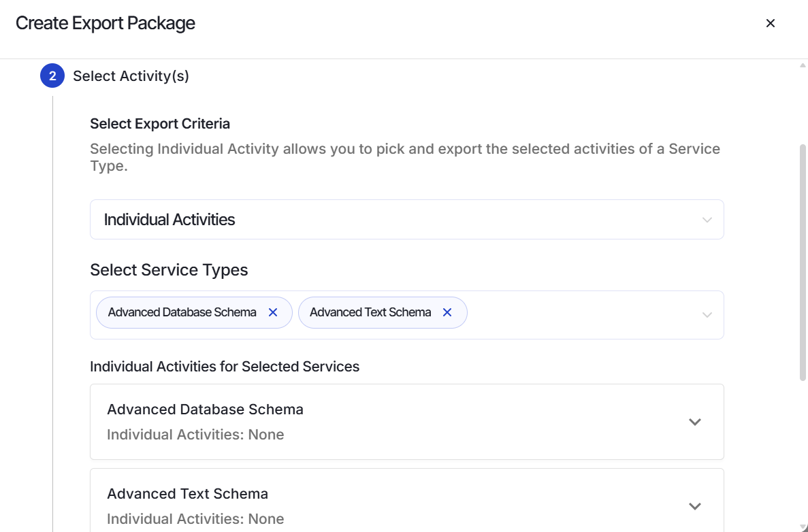Image resolution: width=808 pixels, height=532 pixels.
Task: Expand the Advanced Text Schema chevron
Action: 695,506
